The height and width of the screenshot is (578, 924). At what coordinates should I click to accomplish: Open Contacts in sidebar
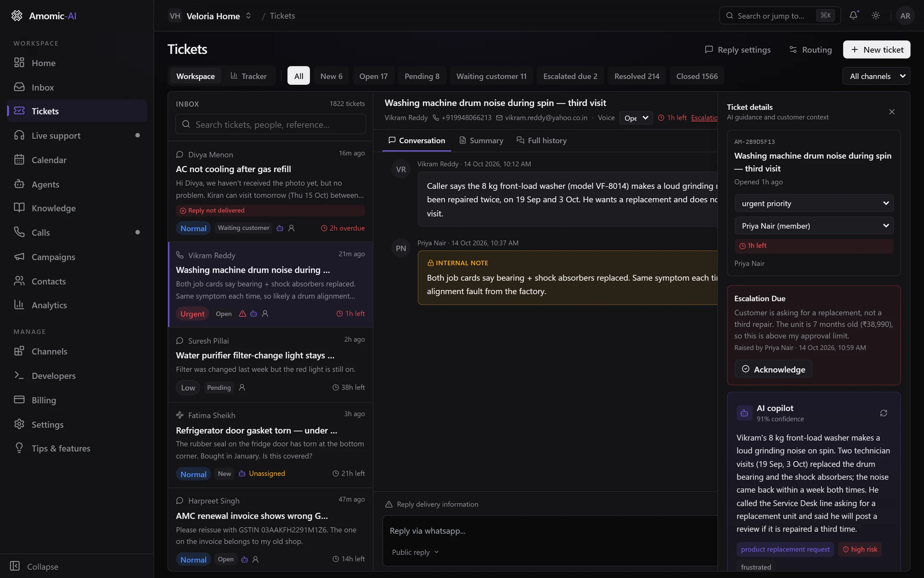pos(77,281)
